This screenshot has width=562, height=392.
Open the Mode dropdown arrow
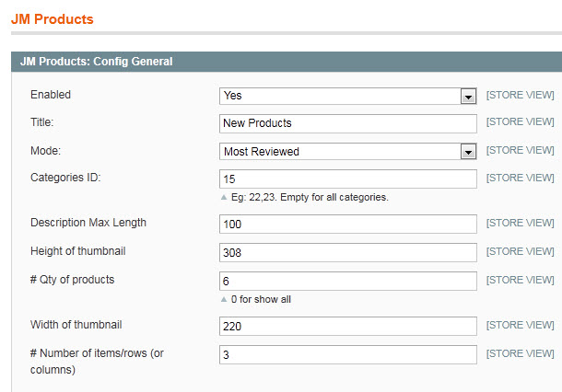coord(468,152)
